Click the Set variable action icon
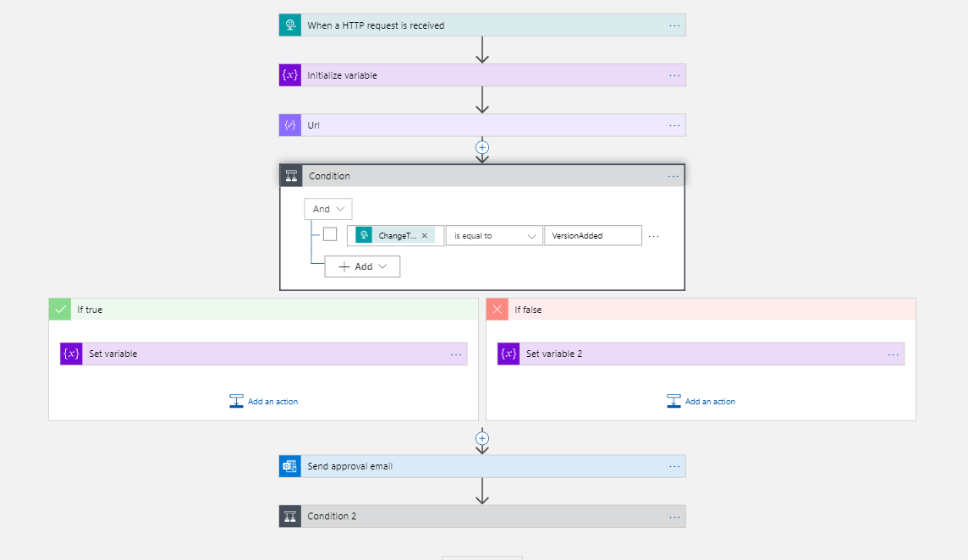 click(71, 354)
